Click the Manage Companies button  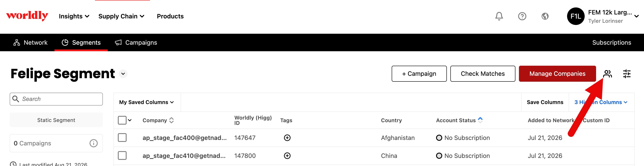coord(557,74)
